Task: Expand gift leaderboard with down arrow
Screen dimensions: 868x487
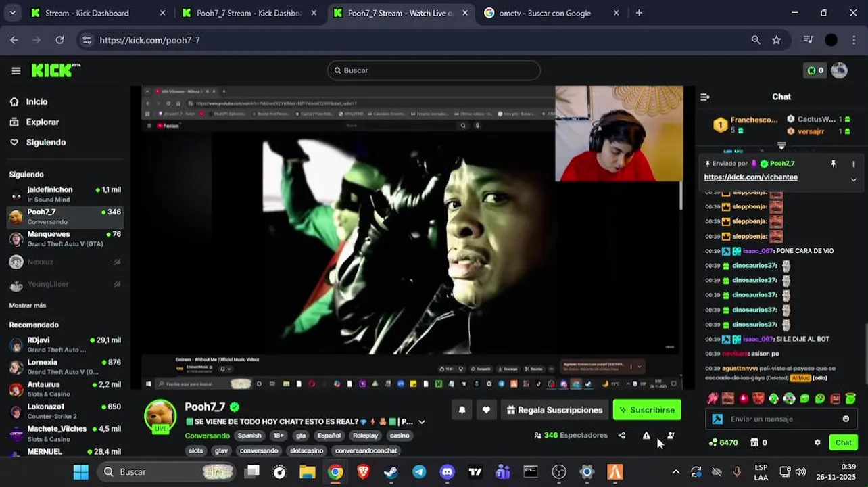Action: click(781, 146)
